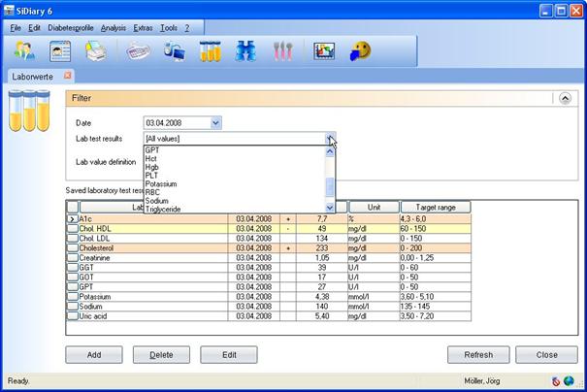Check the Creatinine row checkbox
This screenshot has height=392, width=587.
click(x=73, y=258)
